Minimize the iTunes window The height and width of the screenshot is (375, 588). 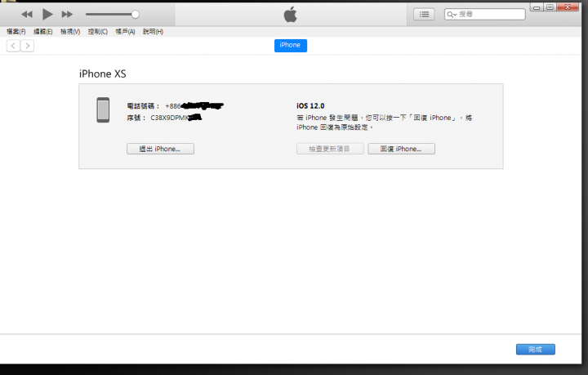537,7
